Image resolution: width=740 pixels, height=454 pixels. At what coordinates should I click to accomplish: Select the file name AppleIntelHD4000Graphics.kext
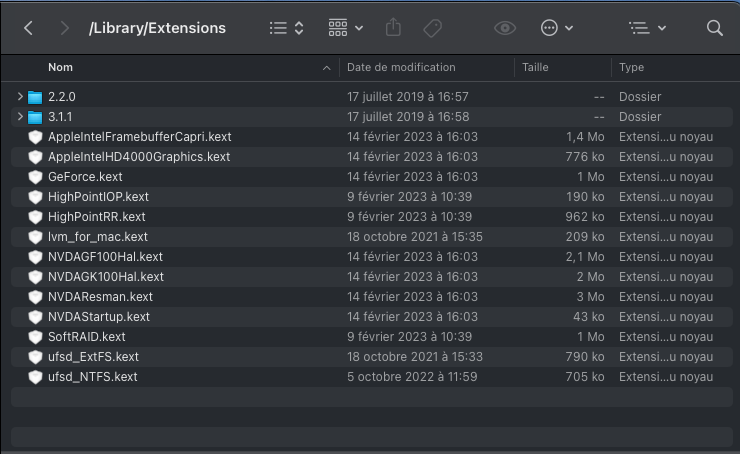(x=139, y=157)
